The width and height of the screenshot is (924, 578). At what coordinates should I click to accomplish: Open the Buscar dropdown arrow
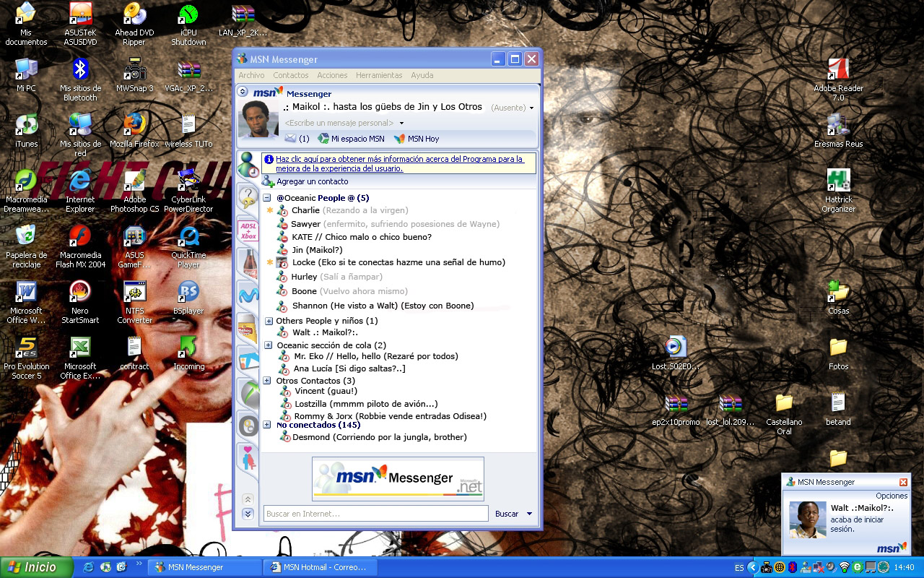pos(530,514)
